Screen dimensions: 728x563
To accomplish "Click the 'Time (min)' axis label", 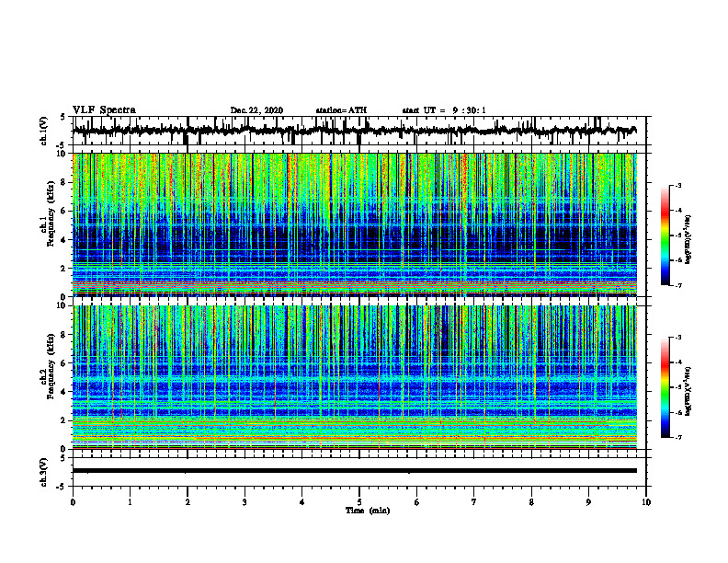I will 368,511.
